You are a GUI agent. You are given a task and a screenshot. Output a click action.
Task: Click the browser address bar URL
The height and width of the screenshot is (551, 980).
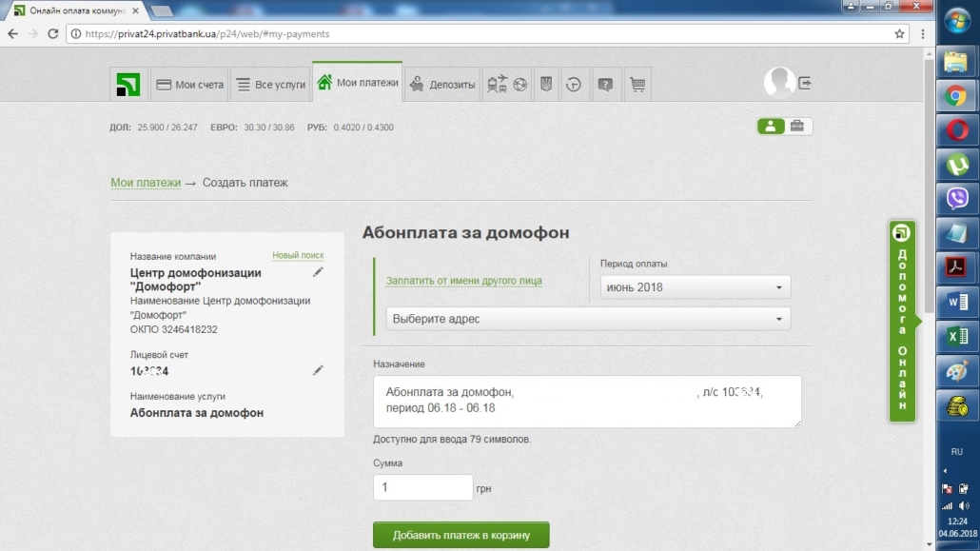tap(206, 33)
